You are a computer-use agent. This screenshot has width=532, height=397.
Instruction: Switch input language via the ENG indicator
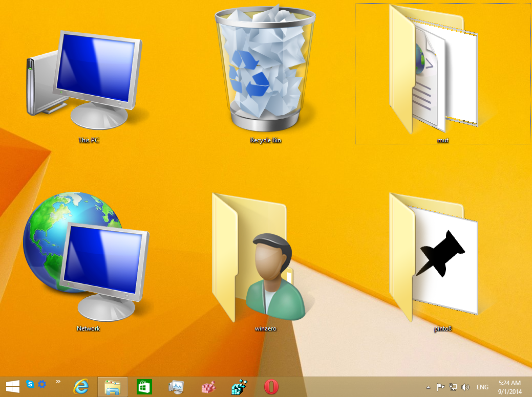482,387
